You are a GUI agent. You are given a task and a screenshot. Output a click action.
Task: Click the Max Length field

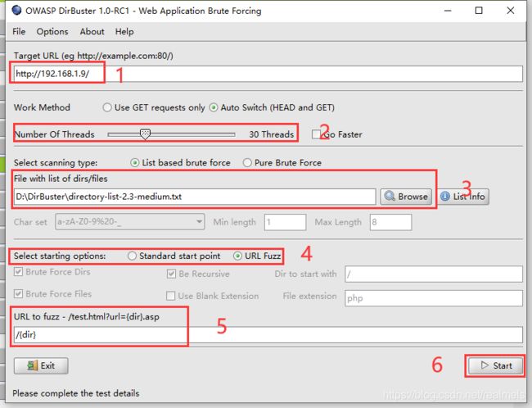391,222
